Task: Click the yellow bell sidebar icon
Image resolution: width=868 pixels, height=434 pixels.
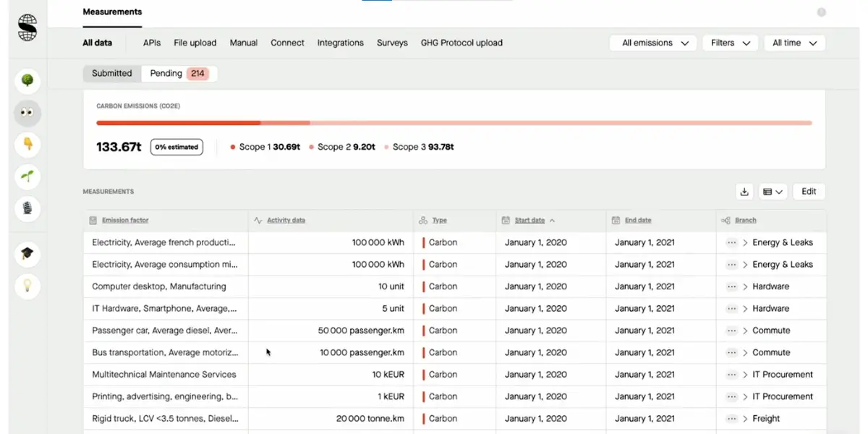Action: click(27, 145)
